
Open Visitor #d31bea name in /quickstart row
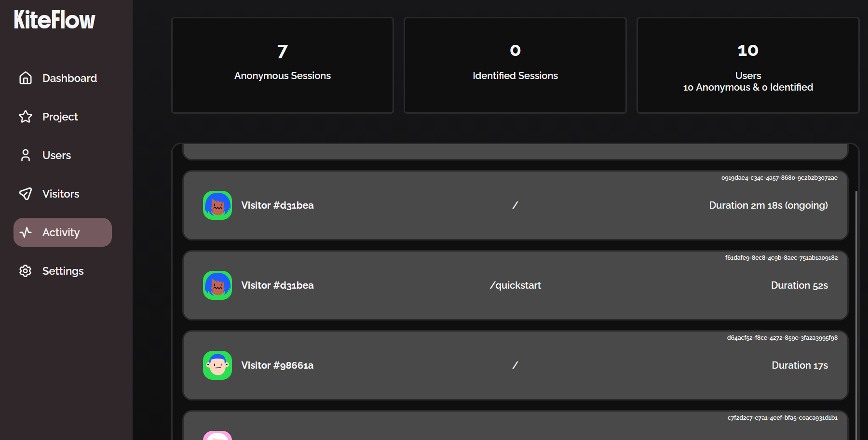point(277,285)
